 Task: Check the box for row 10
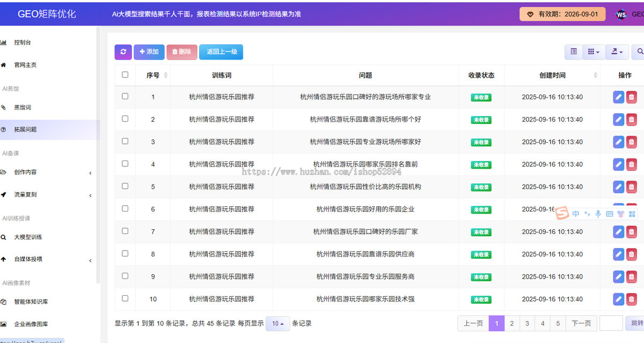125,298
